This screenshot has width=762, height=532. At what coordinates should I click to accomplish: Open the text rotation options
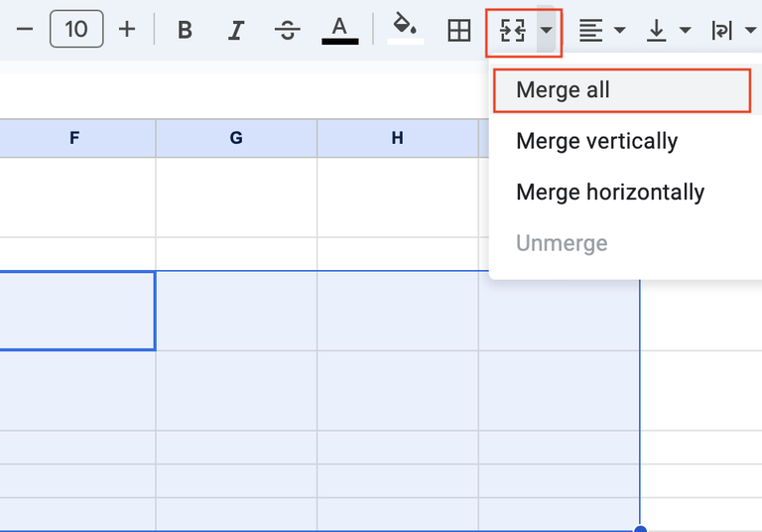tap(732, 31)
